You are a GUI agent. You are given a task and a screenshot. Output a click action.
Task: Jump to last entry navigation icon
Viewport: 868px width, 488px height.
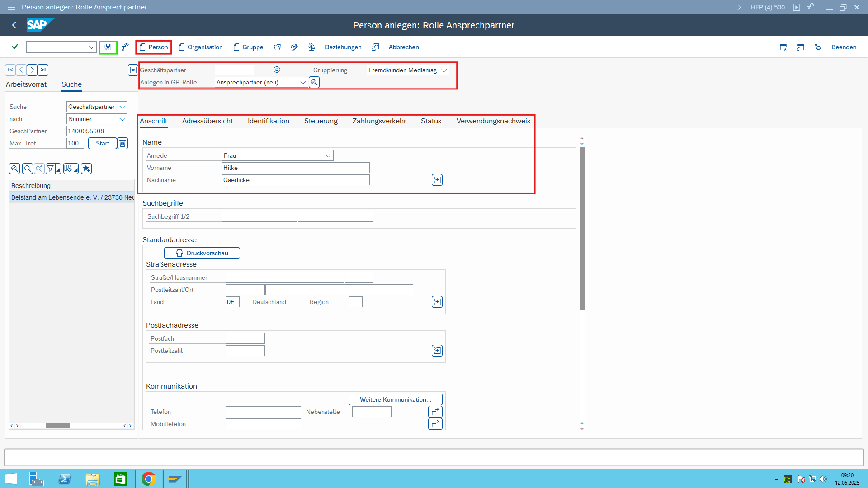click(43, 70)
